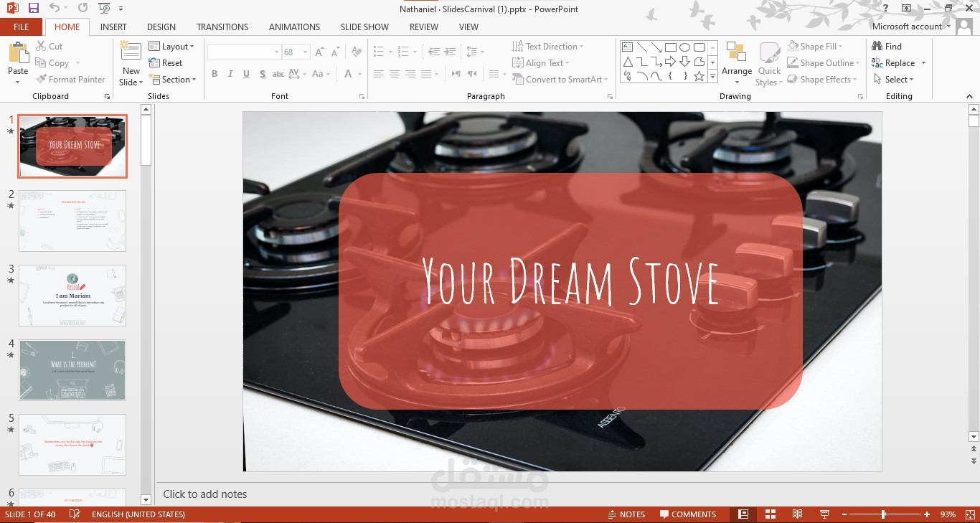Image resolution: width=980 pixels, height=523 pixels.
Task: Choose the rectangle shape in gallery
Action: pyautogui.click(x=671, y=47)
